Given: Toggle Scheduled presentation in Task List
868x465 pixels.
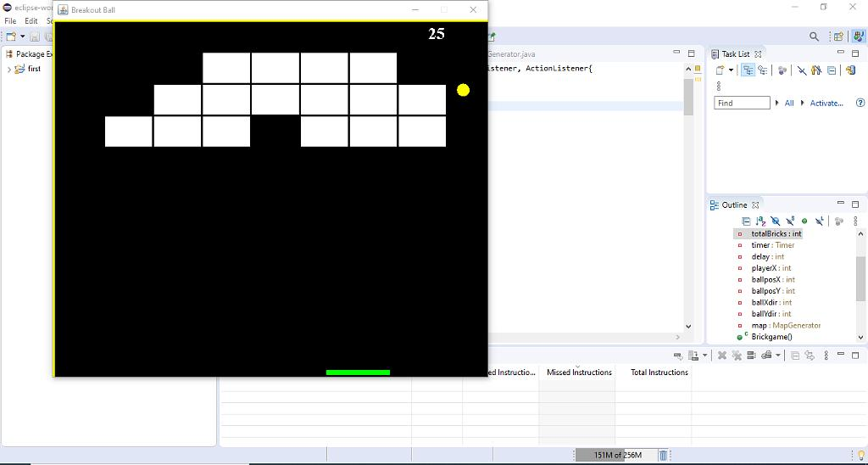Looking at the screenshot, I should coord(763,70).
